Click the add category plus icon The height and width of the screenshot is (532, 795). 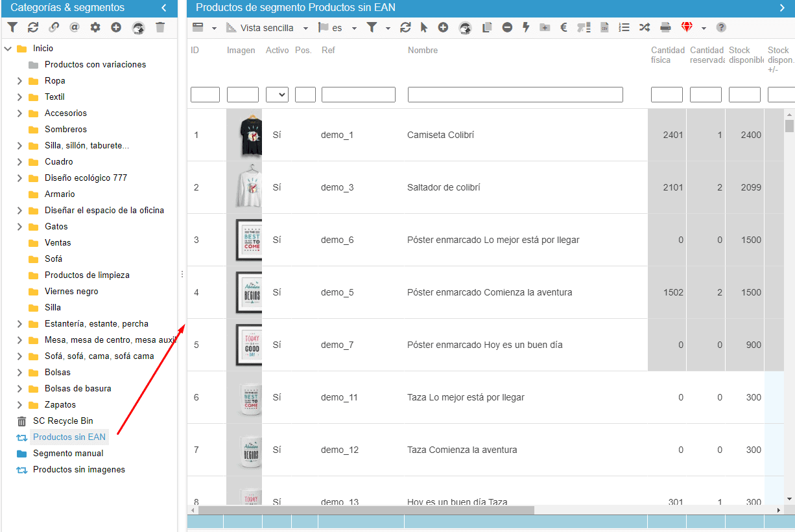[x=116, y=27]
